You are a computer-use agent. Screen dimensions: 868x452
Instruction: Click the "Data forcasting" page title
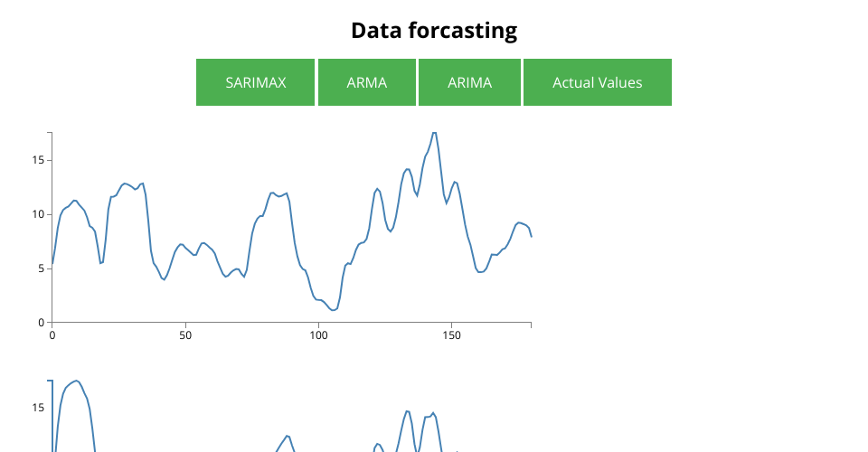[434, 31]
